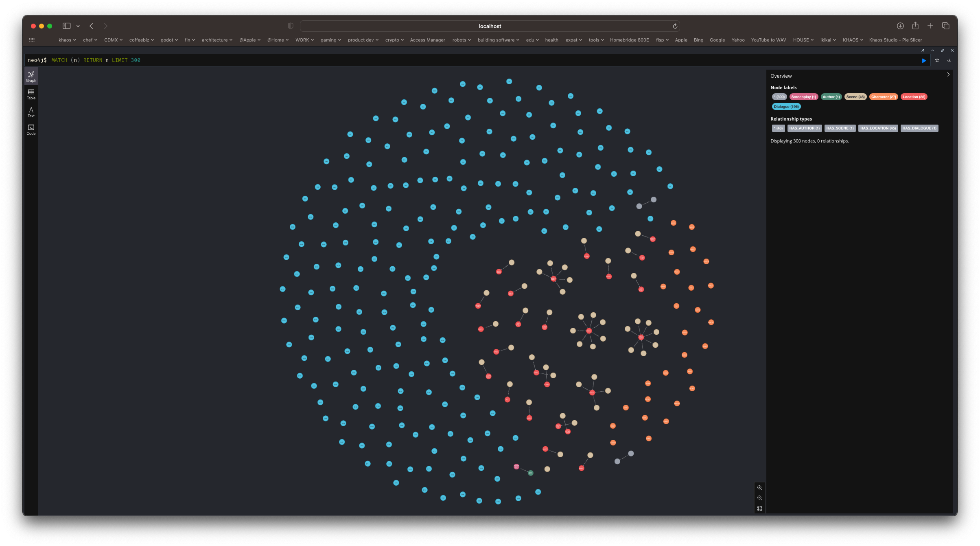Switch to Table result view
The width and height of the screenshot is (980, 546).
[x=31, y=94]
